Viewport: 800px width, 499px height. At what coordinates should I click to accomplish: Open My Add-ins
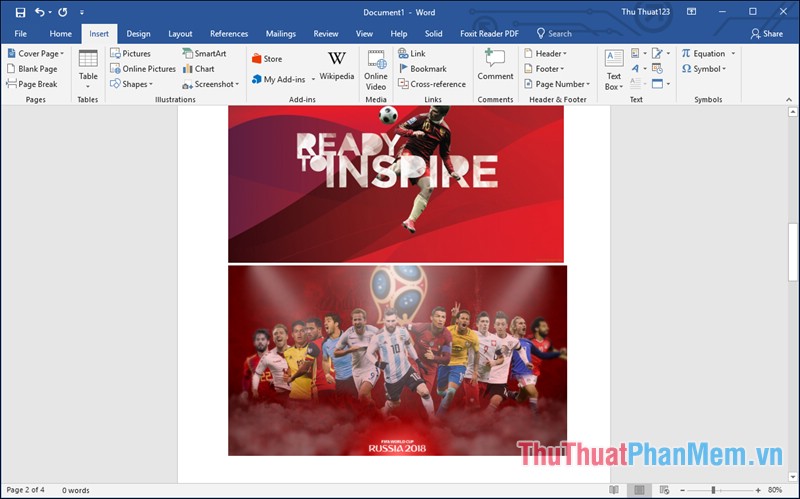(x=279, y=80)
